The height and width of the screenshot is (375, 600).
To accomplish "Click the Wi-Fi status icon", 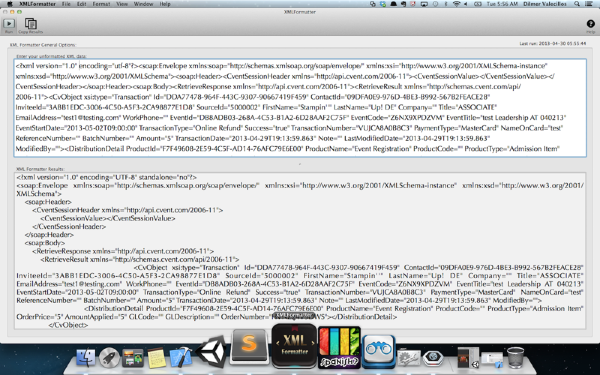I will 456,4.
